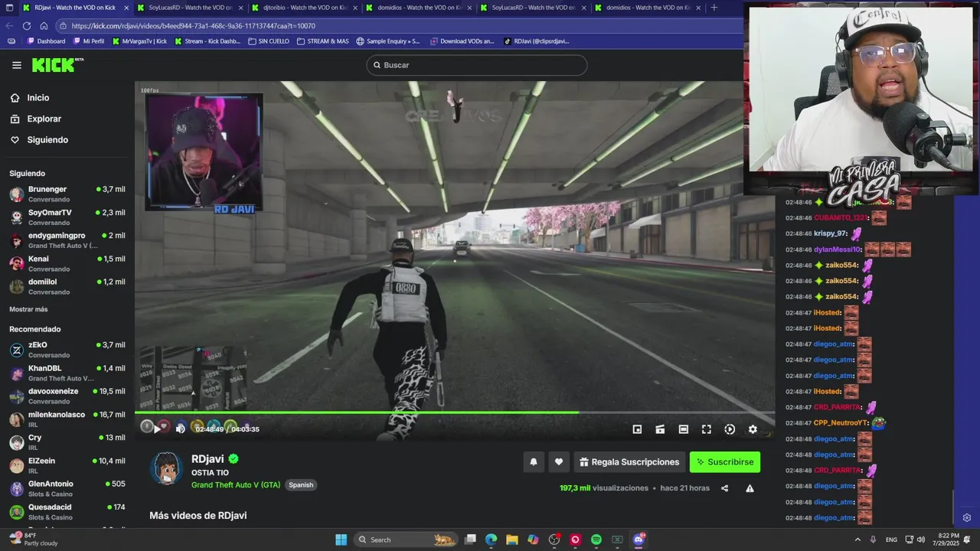
Task: Report the video with warning triangle icon
Action: (750, 488)
